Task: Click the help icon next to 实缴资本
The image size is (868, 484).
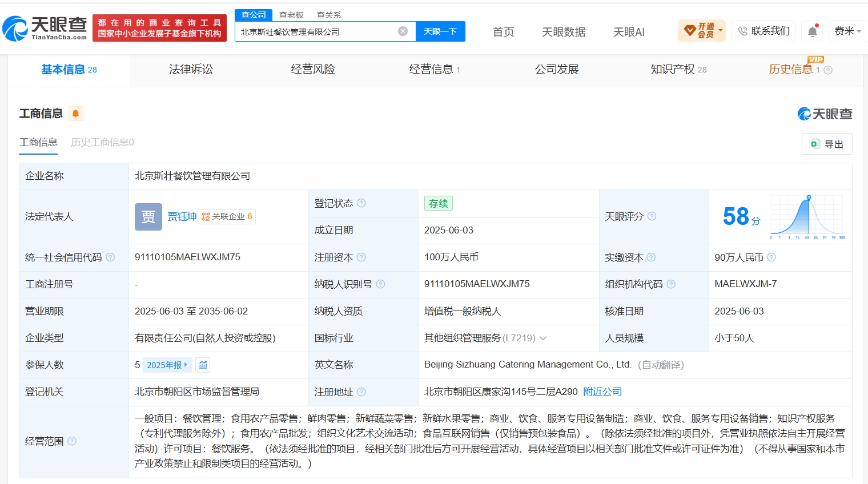Action: click(651, 257)
